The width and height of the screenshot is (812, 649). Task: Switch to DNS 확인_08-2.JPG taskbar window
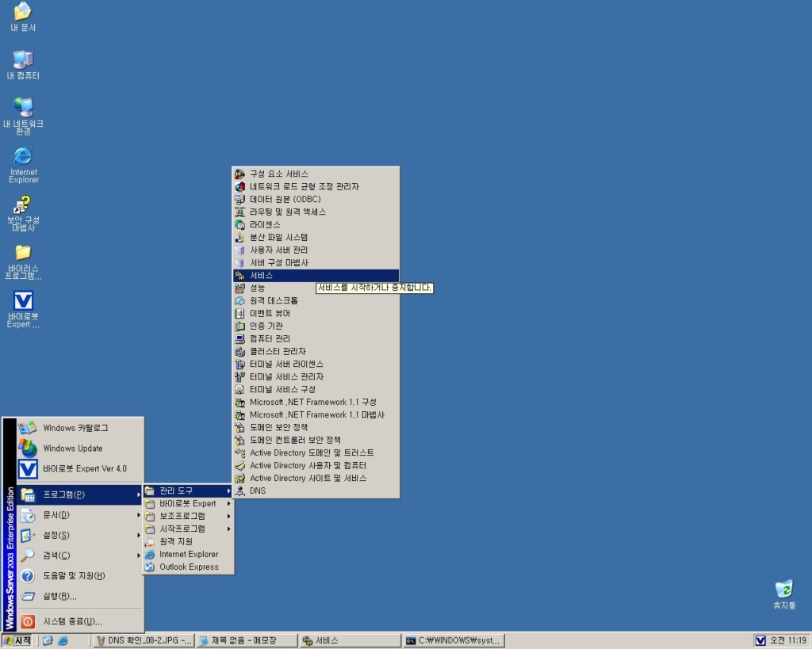[x=144, y=641]
